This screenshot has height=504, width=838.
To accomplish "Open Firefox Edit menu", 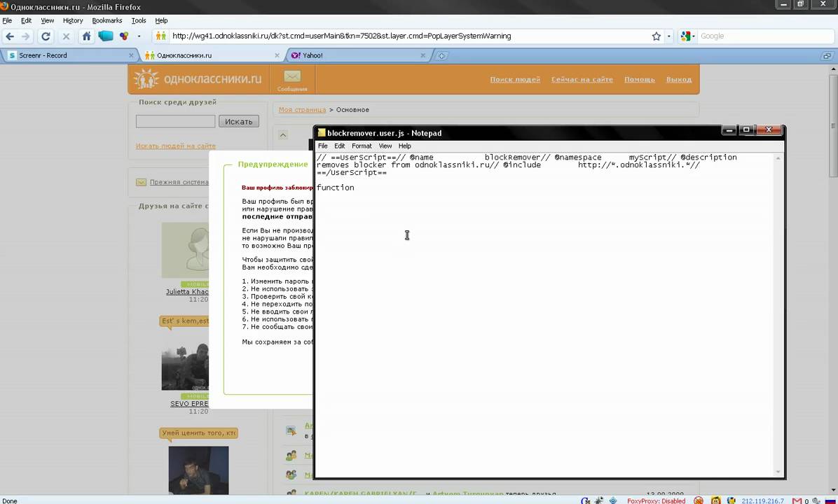I will (26, 20).
